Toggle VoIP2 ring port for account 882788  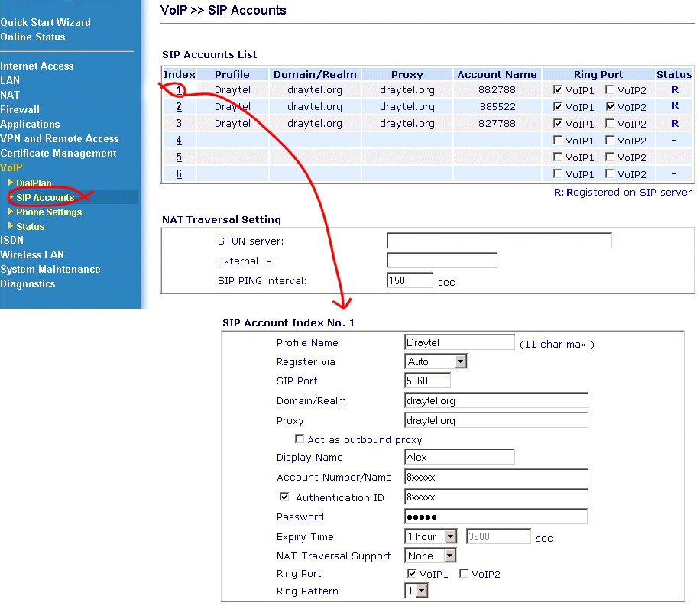pyautogui.click(x=610, y=90)
